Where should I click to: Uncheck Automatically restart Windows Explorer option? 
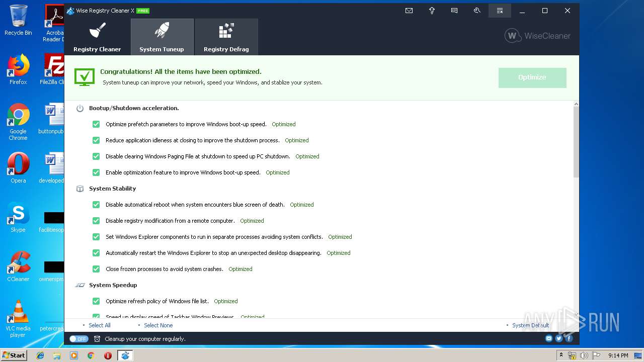(x=96, y=253)
